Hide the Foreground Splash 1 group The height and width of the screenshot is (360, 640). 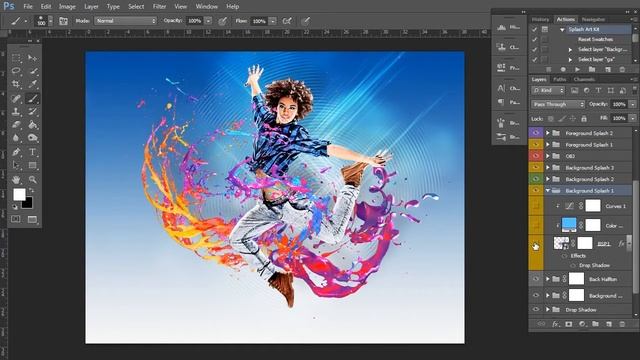536,144
